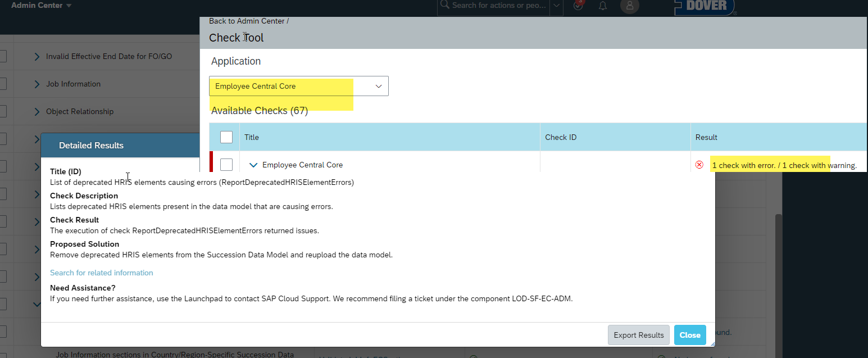
Task: Click the Export Results button
Action: pos(639,335)
